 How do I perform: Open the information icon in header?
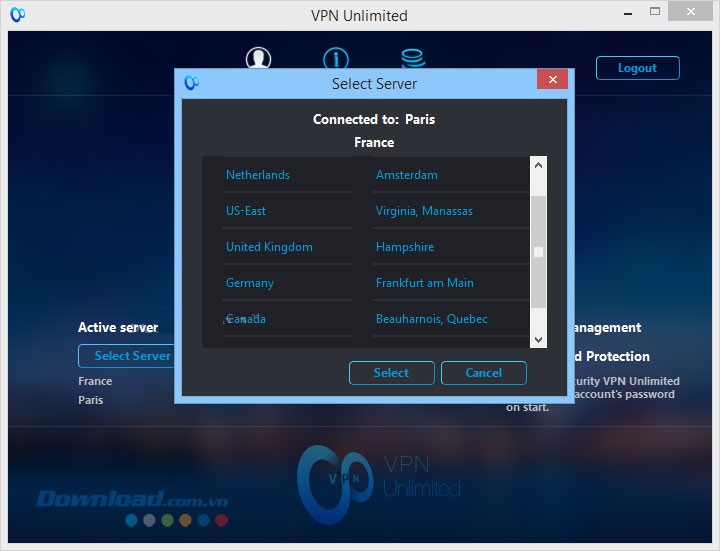tap(335, 60)
